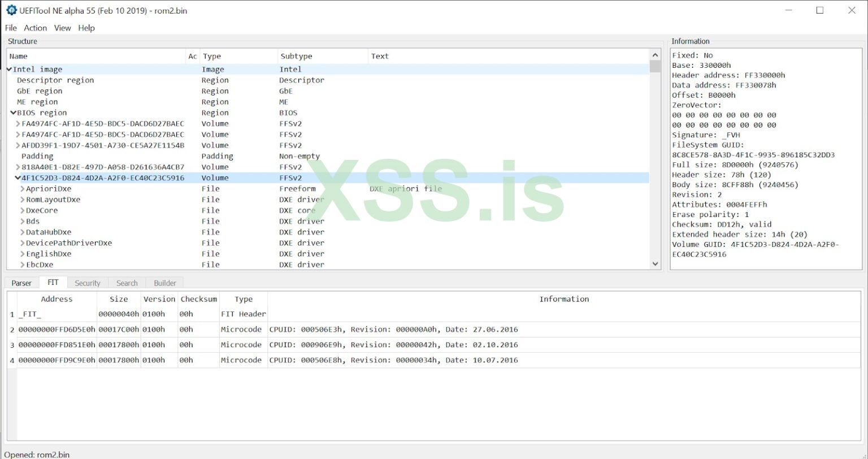Switch to the Parser tab
The height and width of the screenshot is (459, 868).
click(x=21, y=283)
